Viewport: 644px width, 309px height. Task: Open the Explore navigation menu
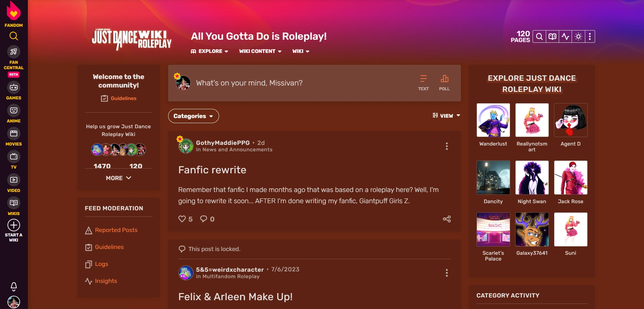point(210,51)
